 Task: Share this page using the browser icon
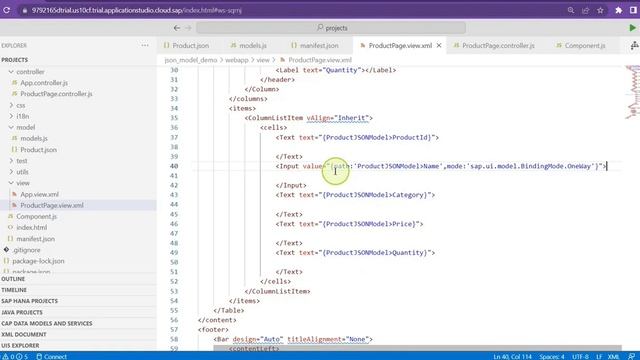click(585, 10)
